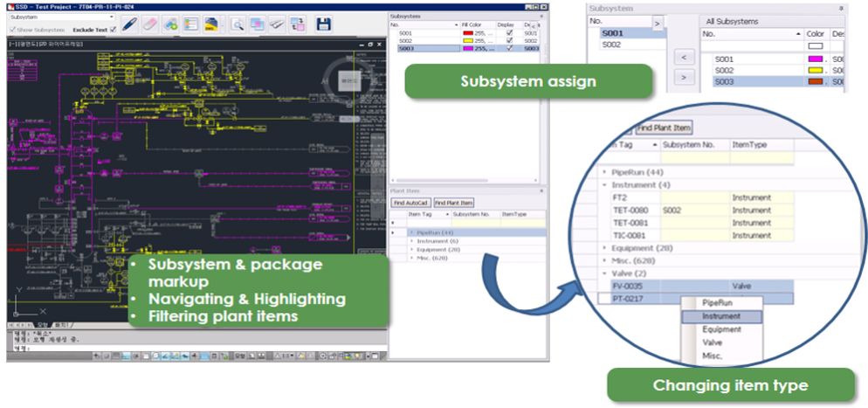Click the blue floppy disk save icon
This screenshot has width=868, height=408.
coord(324,24)
